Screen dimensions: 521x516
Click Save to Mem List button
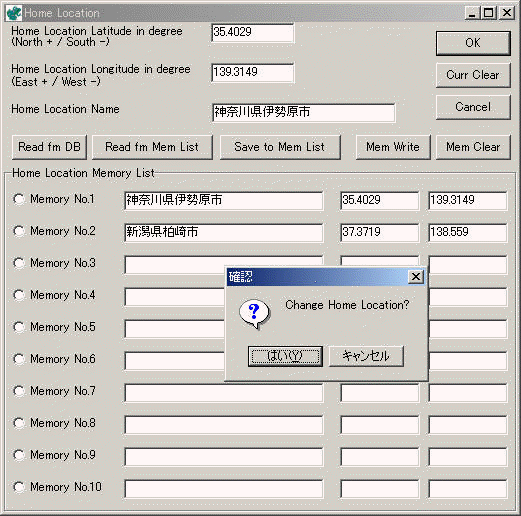[x=280, y=147]
